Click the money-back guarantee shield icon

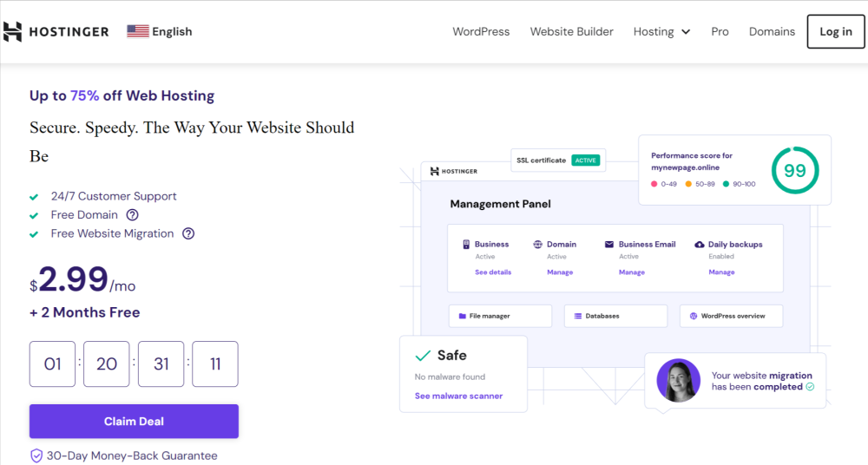pyautogui.click(x=36, y=455)
